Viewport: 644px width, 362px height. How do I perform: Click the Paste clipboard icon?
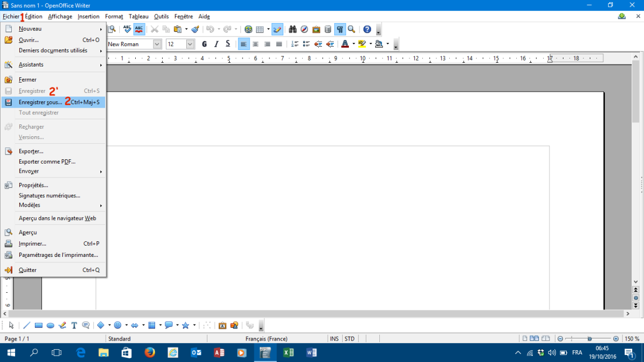click(177, 29)
